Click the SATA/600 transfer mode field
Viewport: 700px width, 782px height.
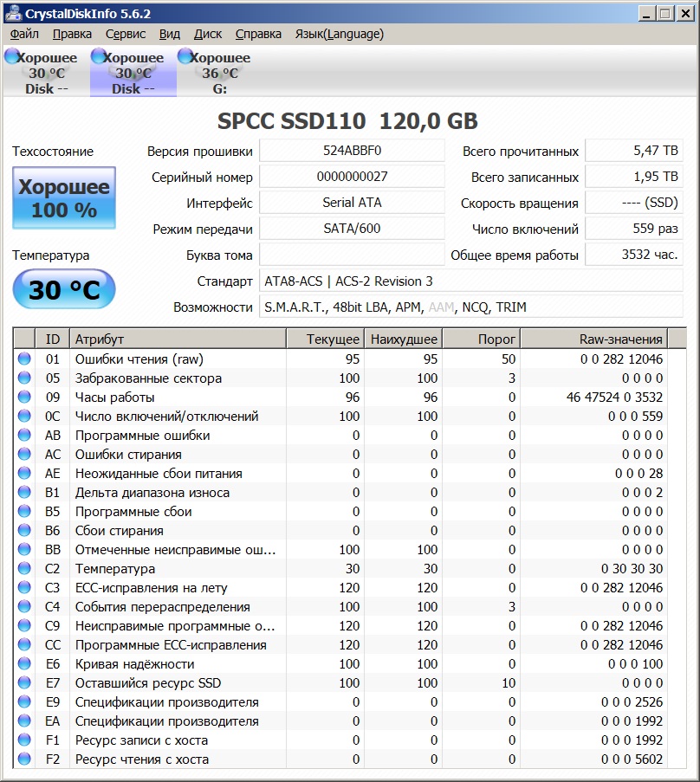352,229
